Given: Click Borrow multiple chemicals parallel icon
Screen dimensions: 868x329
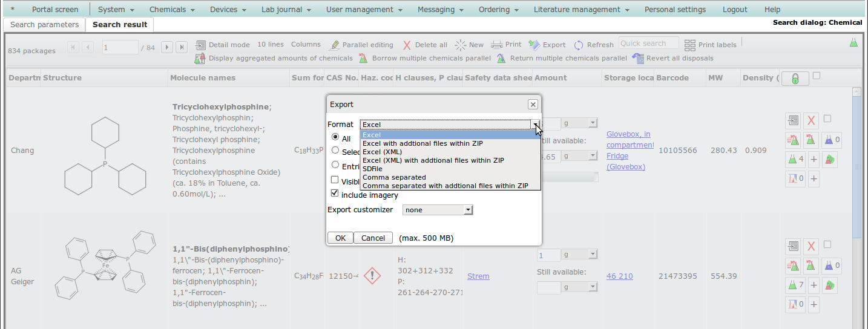Looking at the screenshot, I should click(363, 59).
